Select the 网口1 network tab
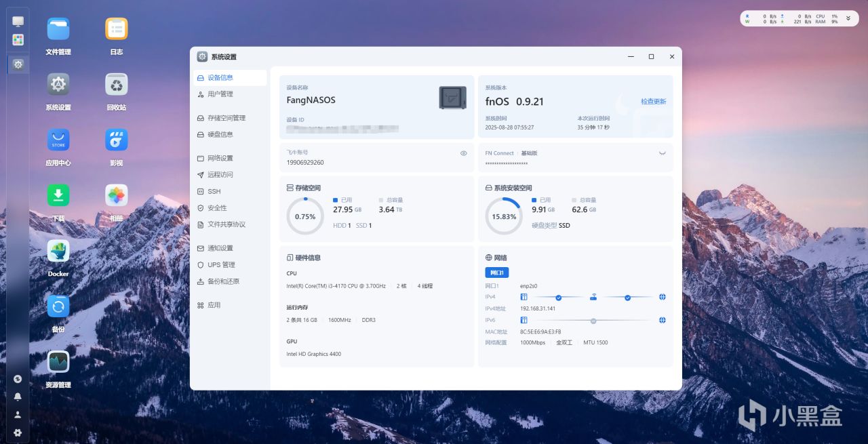This screenshot has width=868, height=444. coord(496,273)
